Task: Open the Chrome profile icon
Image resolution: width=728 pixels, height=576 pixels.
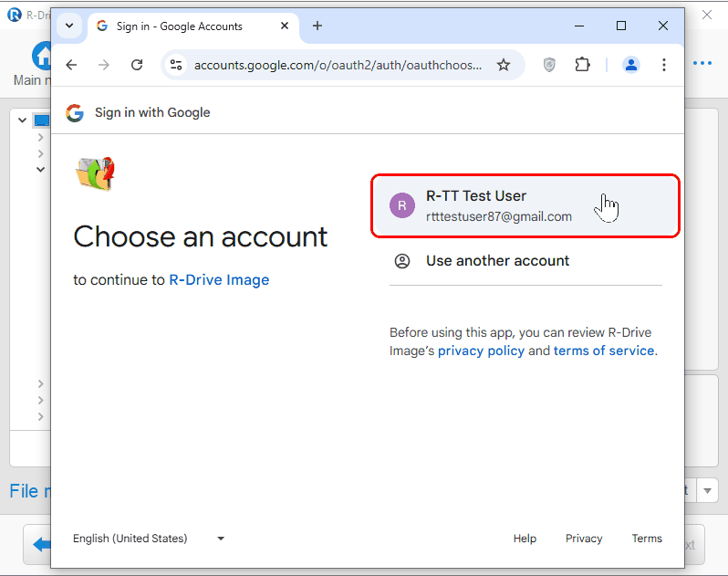Action: [x=631, y=65]
